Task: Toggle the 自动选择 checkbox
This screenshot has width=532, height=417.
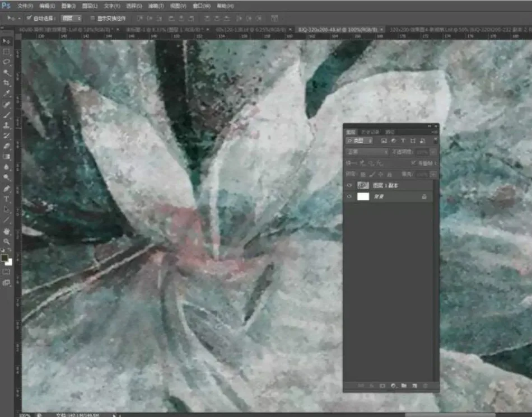Action: (x=29, y=18)
